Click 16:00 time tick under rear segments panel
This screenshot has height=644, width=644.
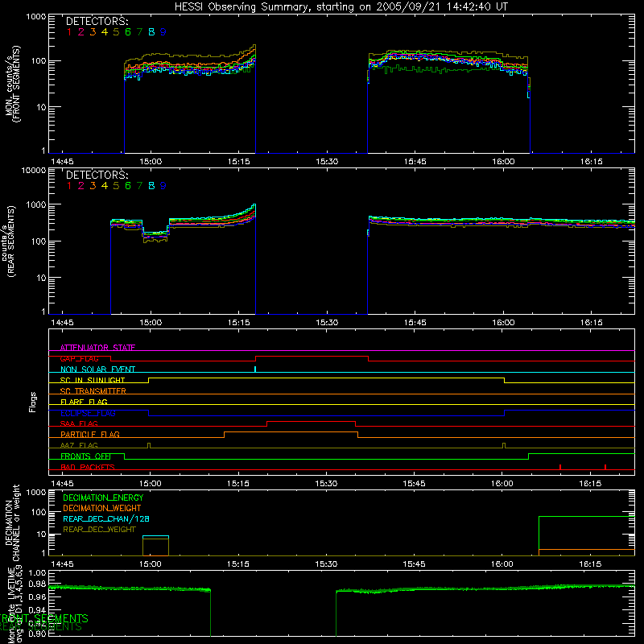503,323
